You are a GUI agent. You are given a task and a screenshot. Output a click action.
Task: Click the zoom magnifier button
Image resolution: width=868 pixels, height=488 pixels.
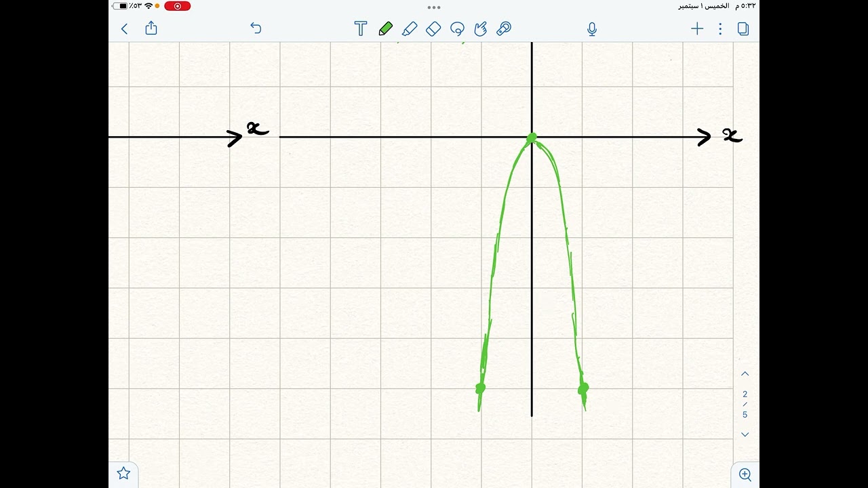pos(745,474)
